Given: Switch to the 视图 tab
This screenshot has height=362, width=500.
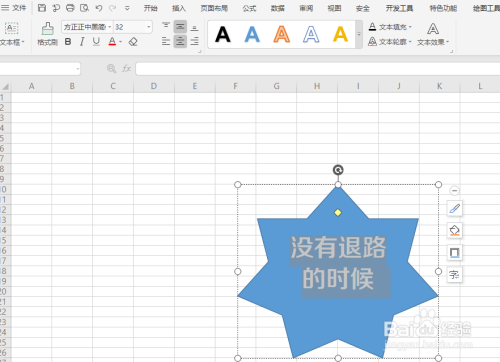Looking at the screenshot, I should tap(334, 8).
